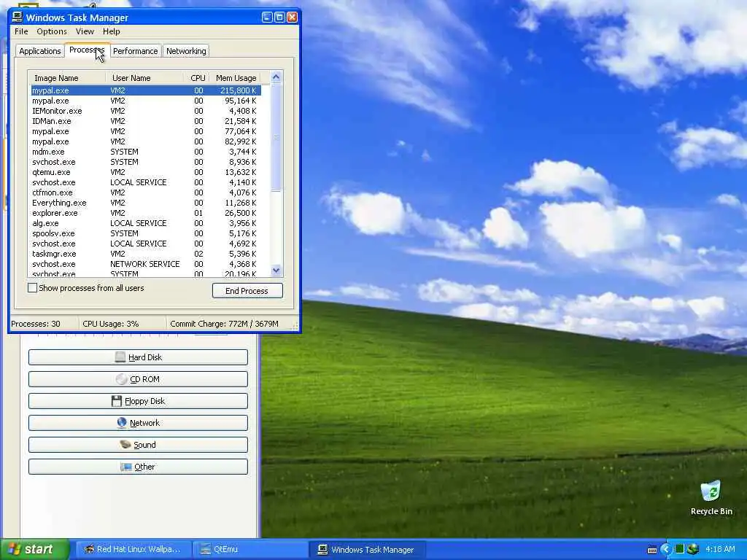Select the qtemu.exe process

[146, 172]
